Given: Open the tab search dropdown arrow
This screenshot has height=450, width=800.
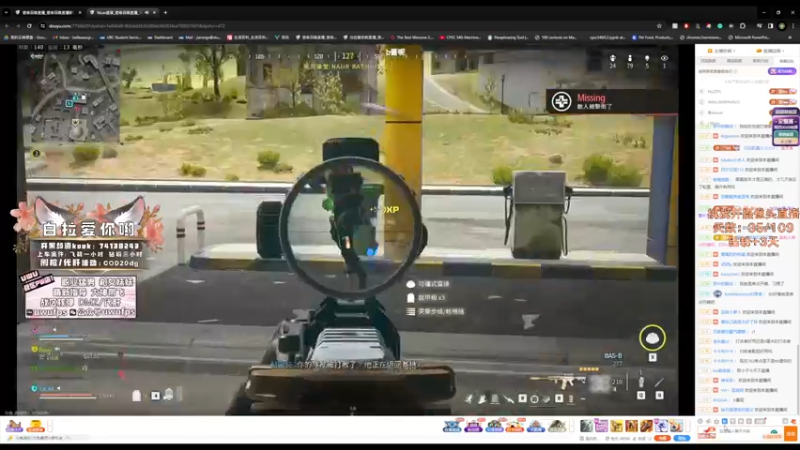Looking at the screenshot, I should (x=6, y=12).
